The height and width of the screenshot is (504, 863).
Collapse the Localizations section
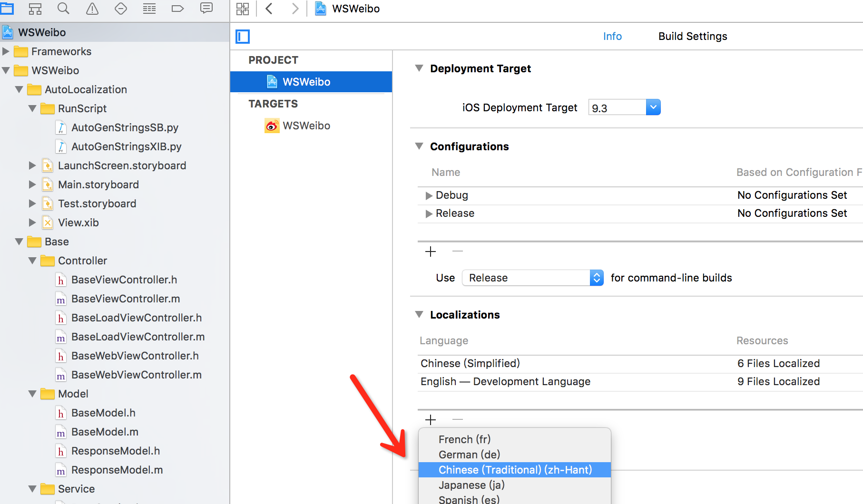419,315
